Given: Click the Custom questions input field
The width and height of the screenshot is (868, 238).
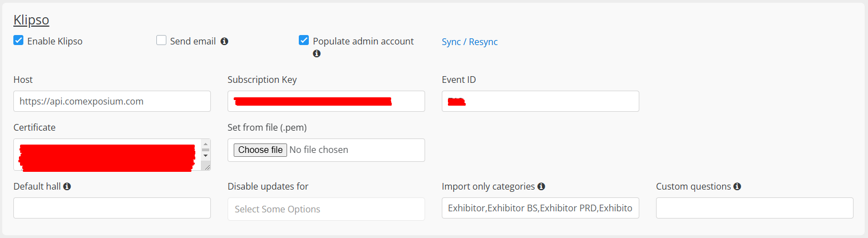Looking at the screenshot, I should point(754,208).
